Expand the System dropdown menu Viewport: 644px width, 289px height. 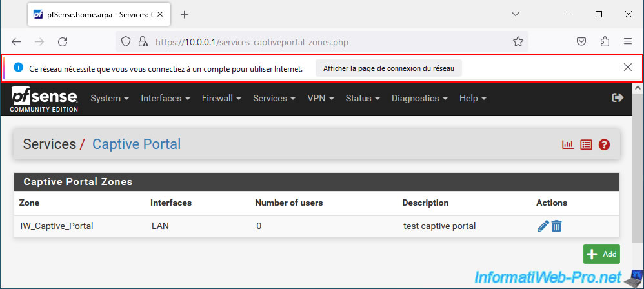point(110,99)
